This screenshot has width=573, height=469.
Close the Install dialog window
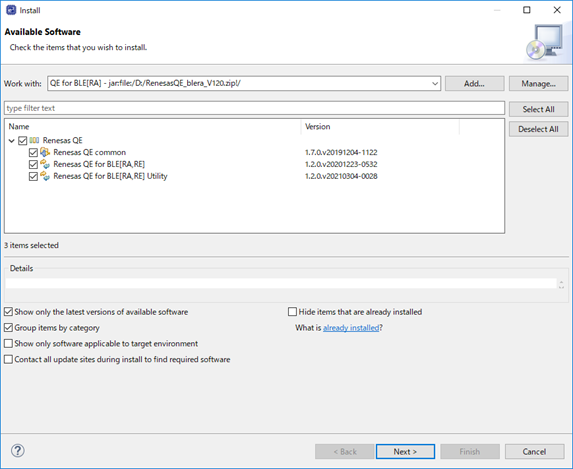[x=557, y=10]
